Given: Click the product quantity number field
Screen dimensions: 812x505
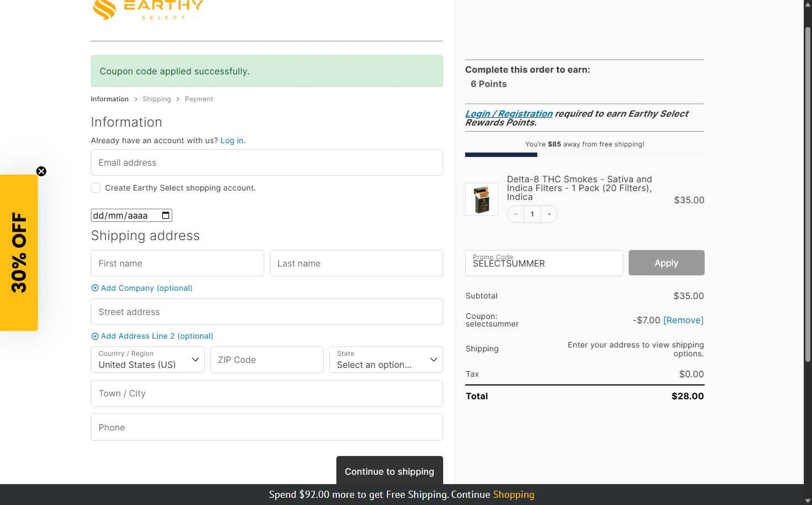Looking at the screenshot, I should (x=532, y=214).
